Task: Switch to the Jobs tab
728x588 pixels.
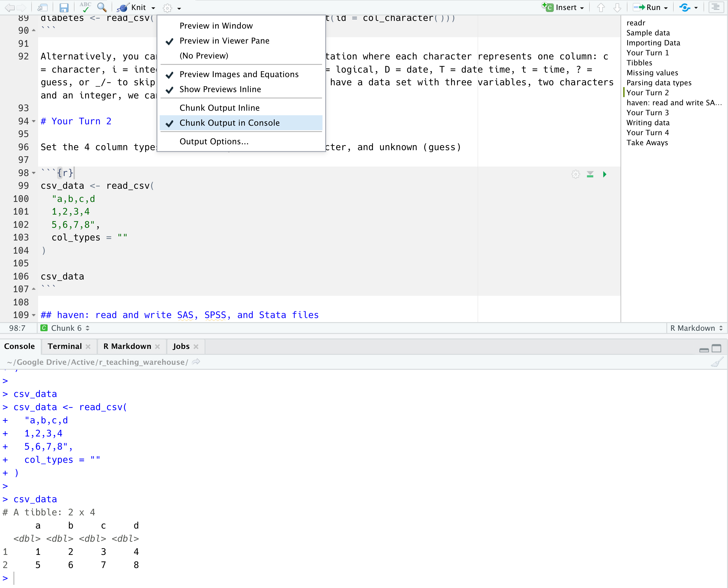Action: 181,346
